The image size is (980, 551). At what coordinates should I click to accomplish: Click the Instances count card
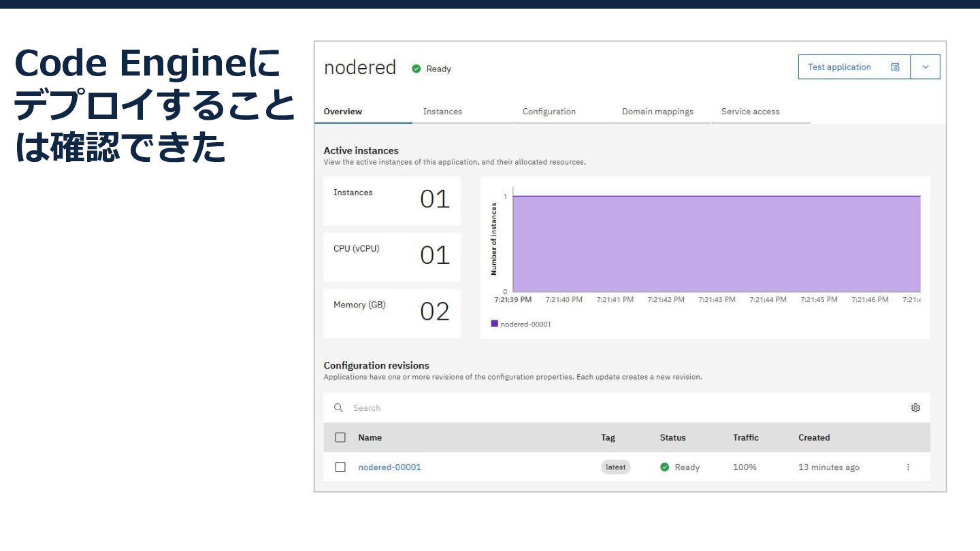[x=392, y=201]
